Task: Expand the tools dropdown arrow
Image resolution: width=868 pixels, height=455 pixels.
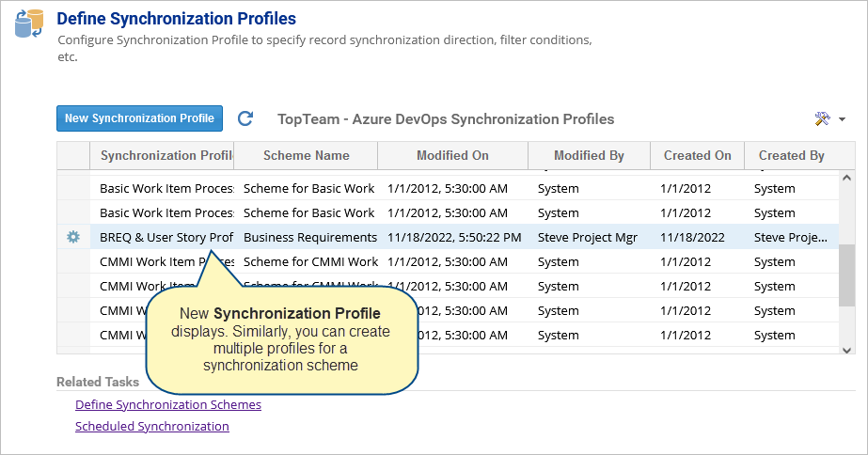Action: [842, 119]
